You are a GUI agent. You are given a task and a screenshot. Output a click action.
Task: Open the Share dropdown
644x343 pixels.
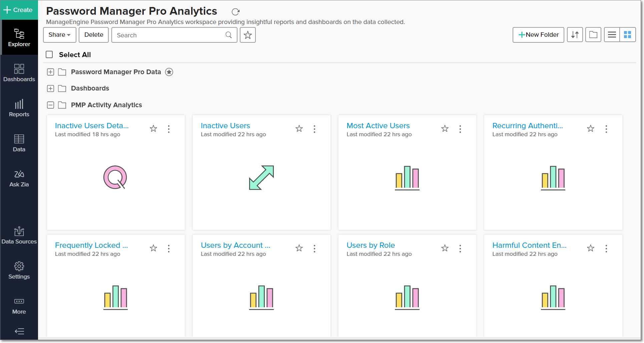[59, 35]
